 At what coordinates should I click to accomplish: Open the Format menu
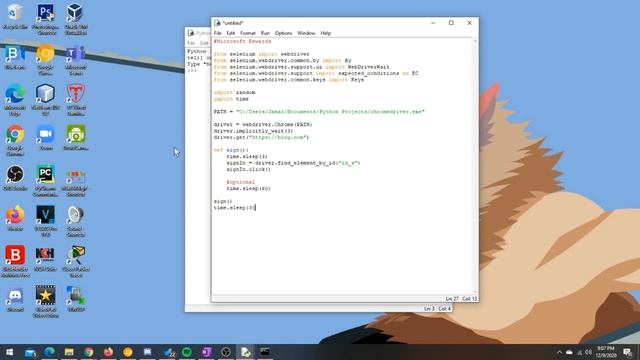click(x=248, y=33)
